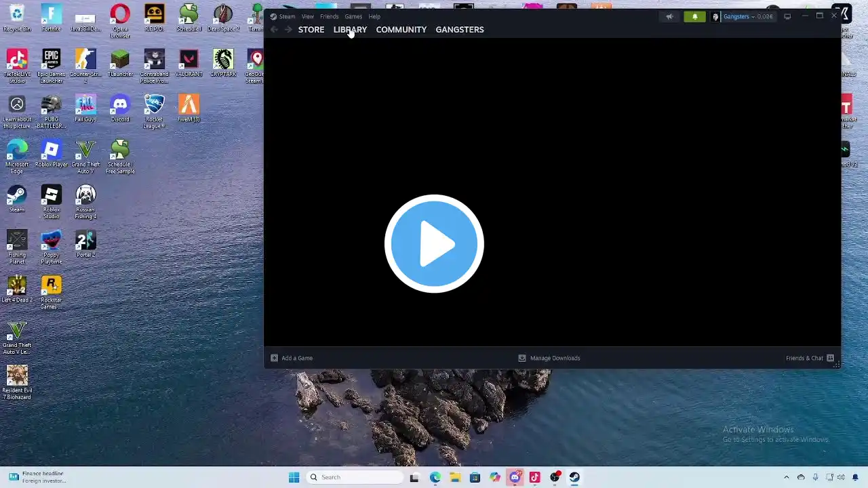Screen dimensions: 868x488
Task: Select the Portal 2 desktop shortcut
Action: (x=85, y=244)
